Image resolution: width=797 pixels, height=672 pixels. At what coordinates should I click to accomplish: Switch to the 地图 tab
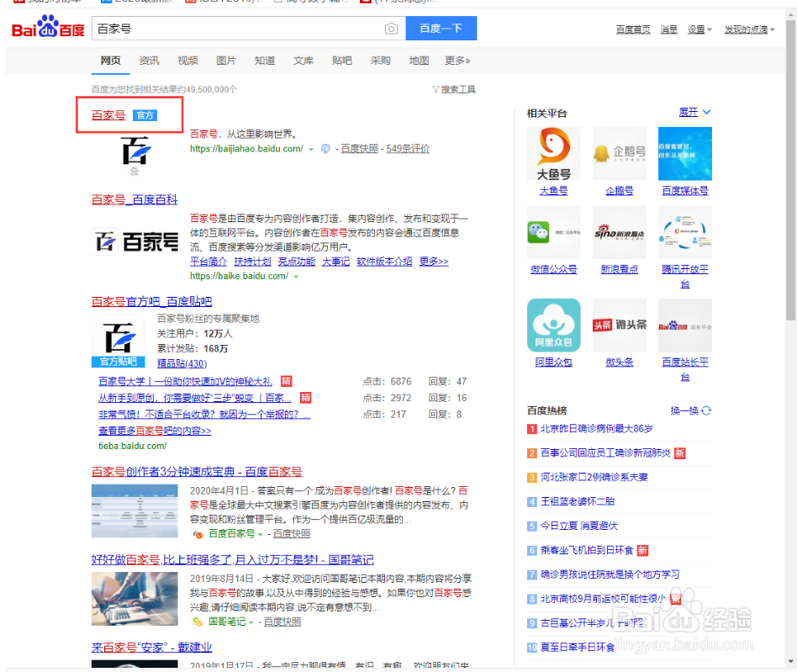(x=420, y=61)
